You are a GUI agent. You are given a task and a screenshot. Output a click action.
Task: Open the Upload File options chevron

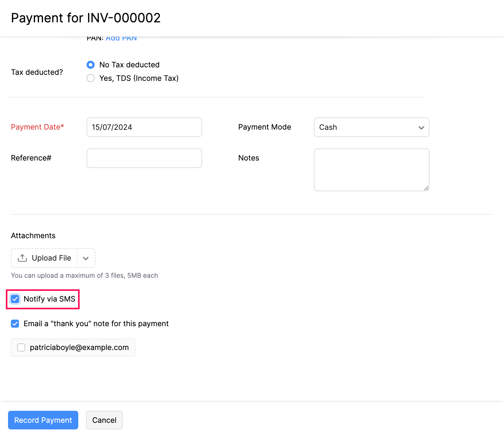(x=86, y=258)
